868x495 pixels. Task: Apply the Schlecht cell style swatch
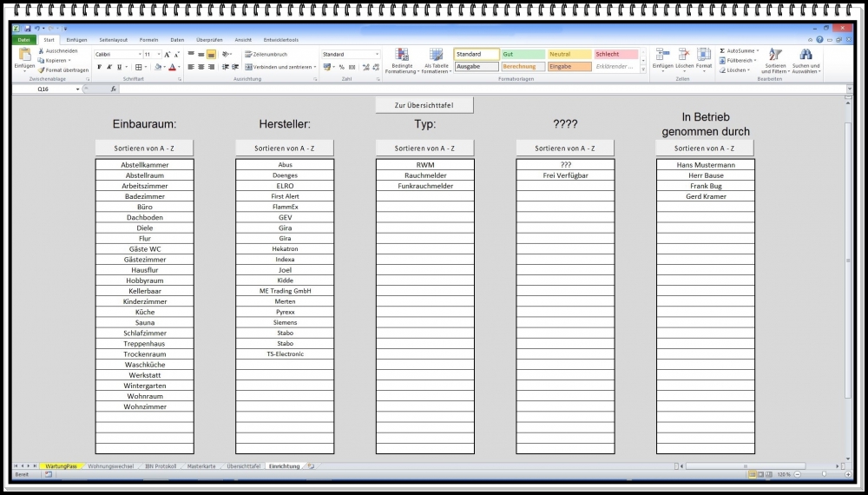615,54
